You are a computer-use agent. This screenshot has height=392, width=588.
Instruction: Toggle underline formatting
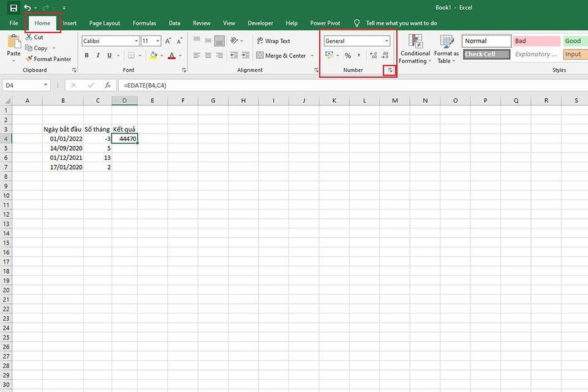[108, 55]
